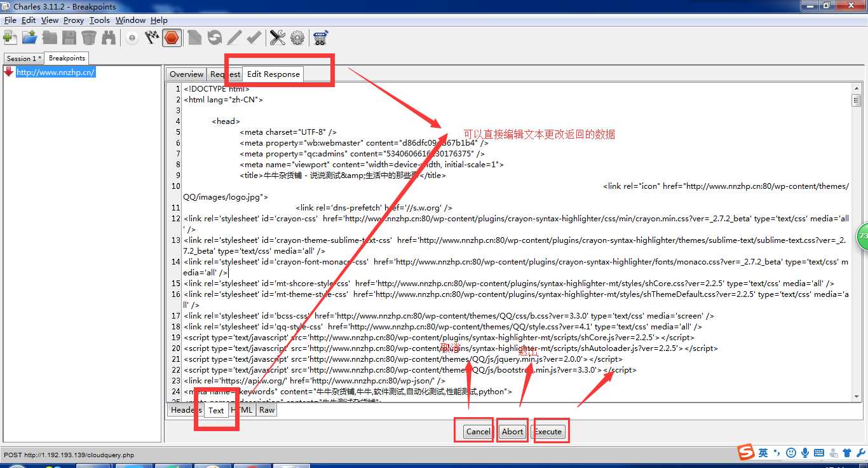Open the Edit menu
868x468 pixels.
point(29,20)
